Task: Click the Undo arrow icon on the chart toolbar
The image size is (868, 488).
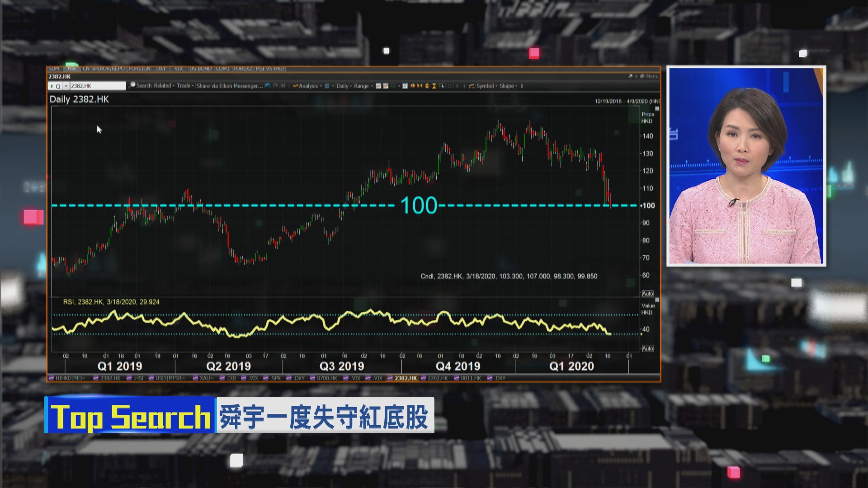Action: (267, 85)
